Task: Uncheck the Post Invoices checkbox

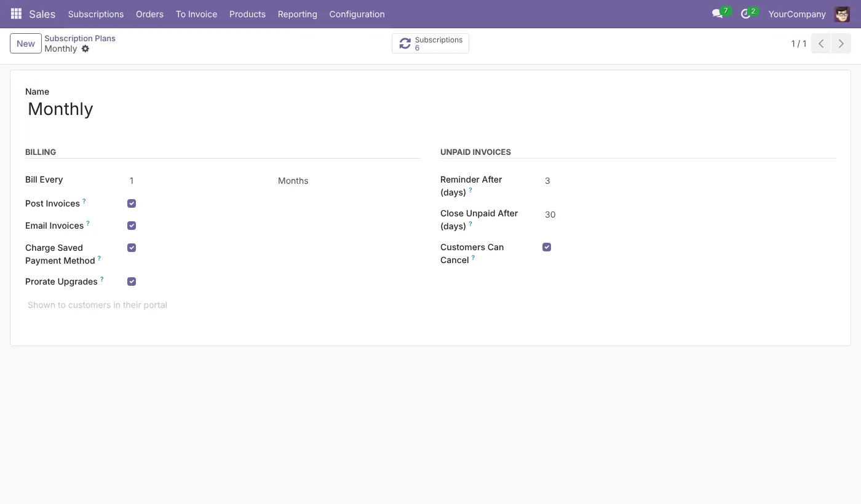Action: pyautogui.click(x=132, y=203)
